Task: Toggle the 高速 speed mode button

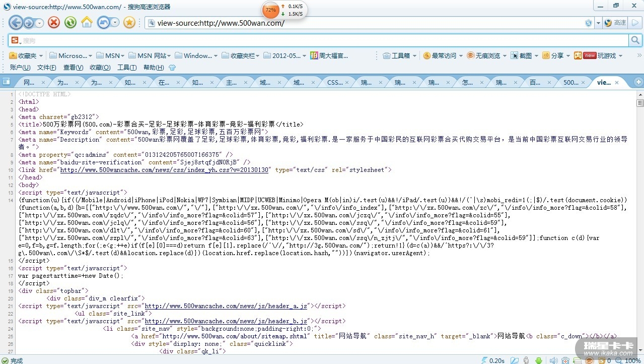Action: [615, 23]
